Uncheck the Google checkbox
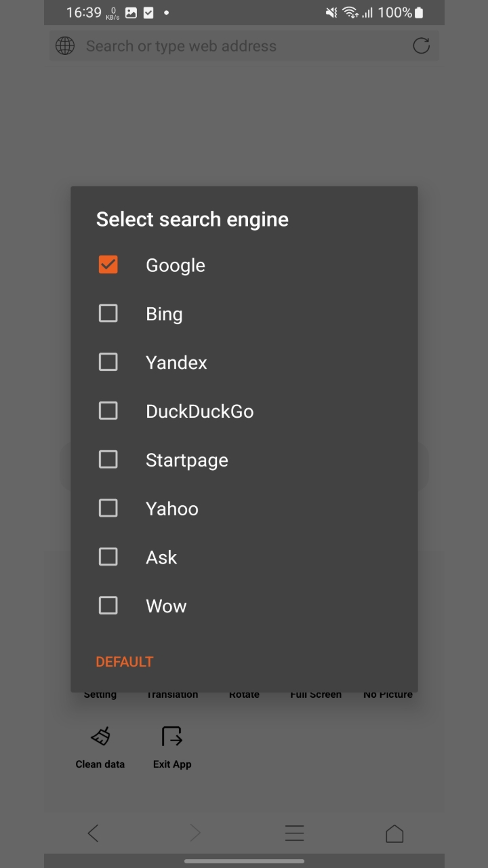 (x=108, y=264)
